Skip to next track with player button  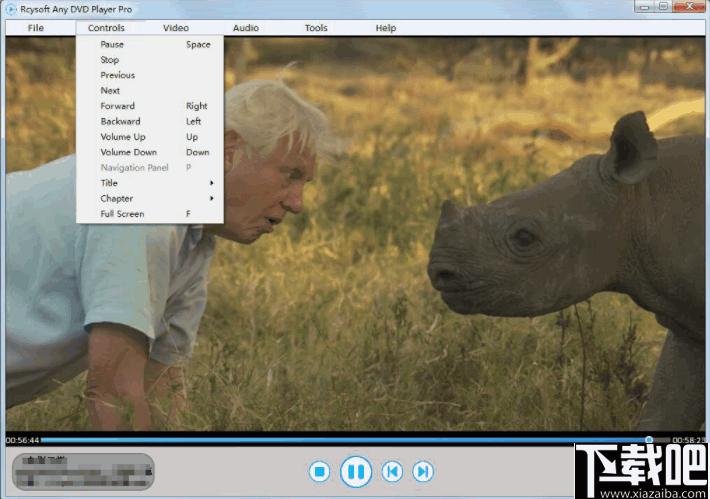click(423, 471)
